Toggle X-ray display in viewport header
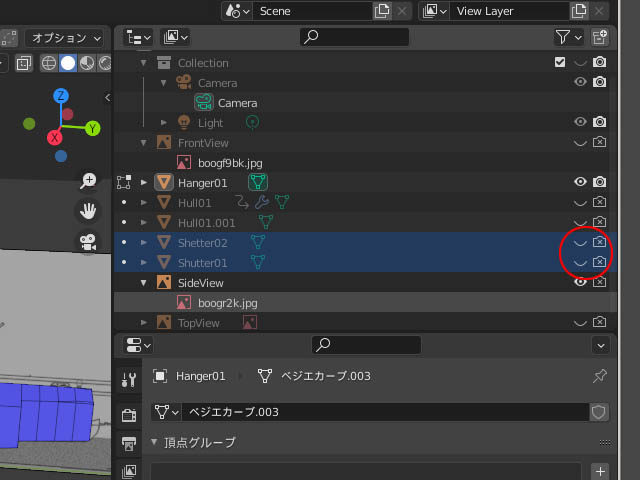Image resolution: width=640 pixels, height=480 pixels. (x=23, y=63)
